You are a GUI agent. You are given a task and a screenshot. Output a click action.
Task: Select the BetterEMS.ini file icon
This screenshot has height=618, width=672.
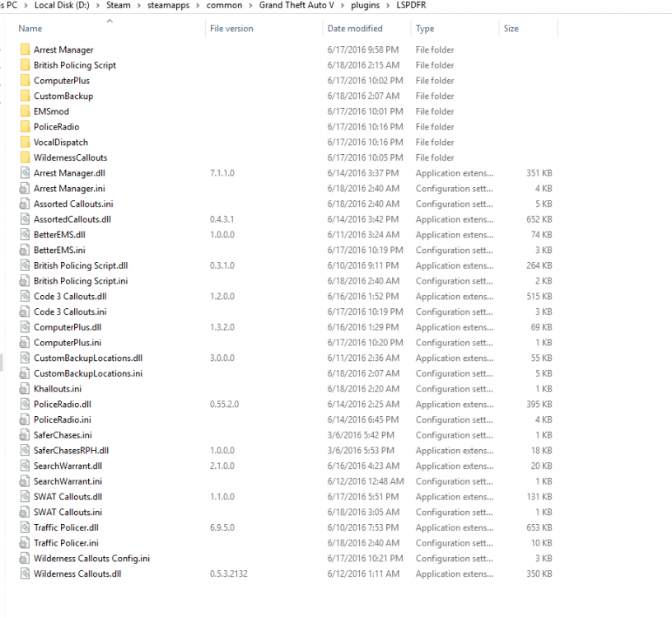point(25,250)
